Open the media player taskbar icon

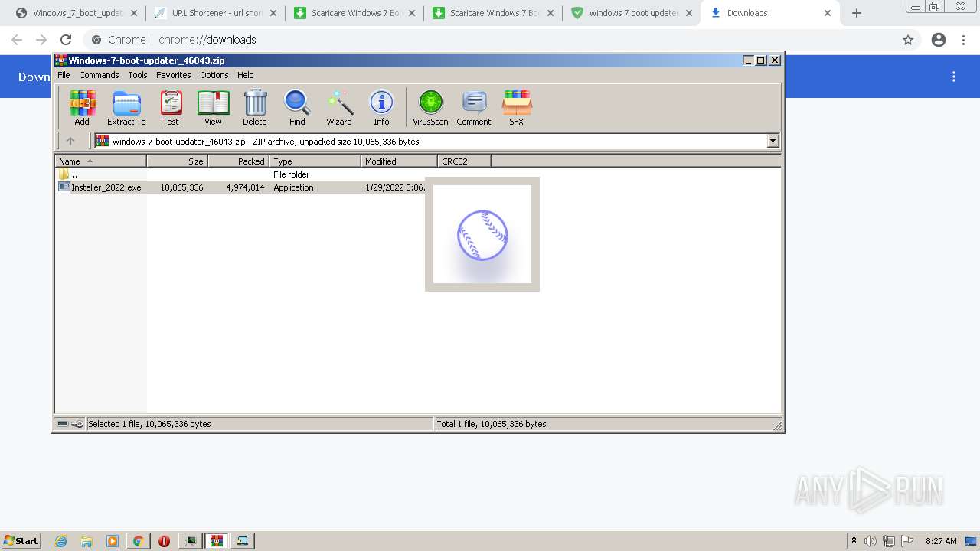(x=113, y=541)
